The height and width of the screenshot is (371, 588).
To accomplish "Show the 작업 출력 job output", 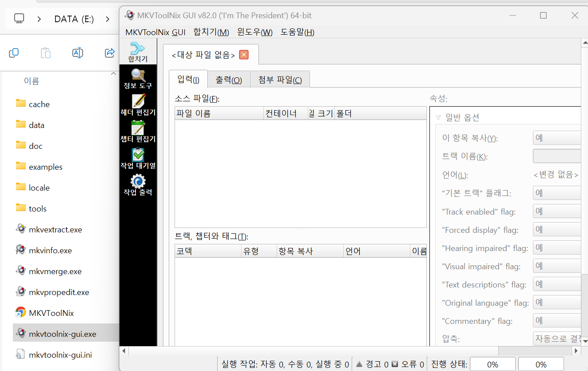I will tap(138, 185).
